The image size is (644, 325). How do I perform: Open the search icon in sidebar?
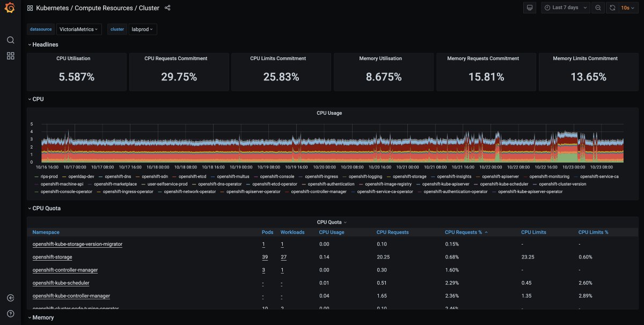[10, 40]
